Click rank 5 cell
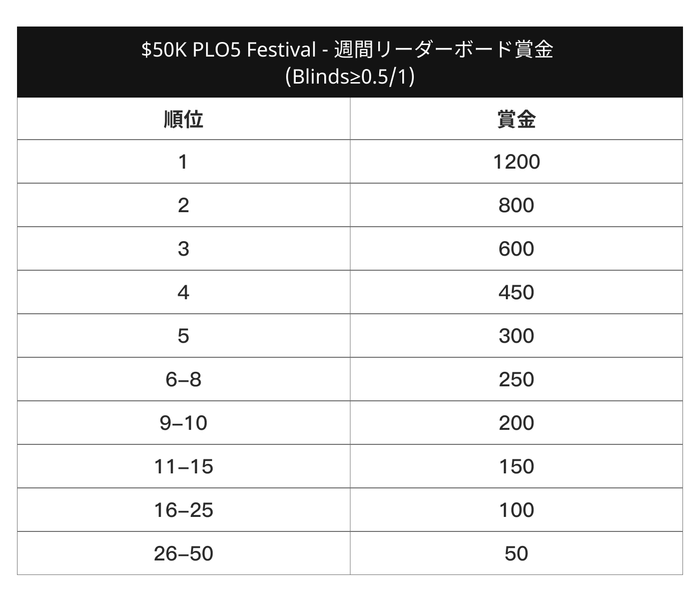 184,336
